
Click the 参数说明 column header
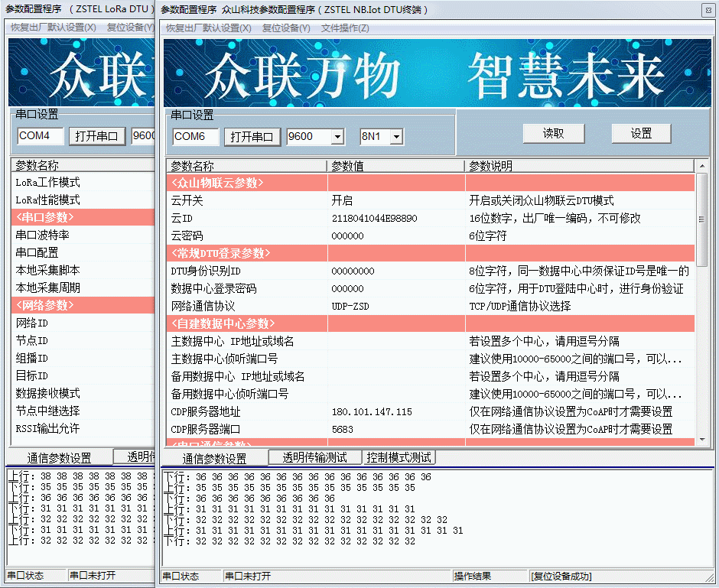[x=580, y=166]
